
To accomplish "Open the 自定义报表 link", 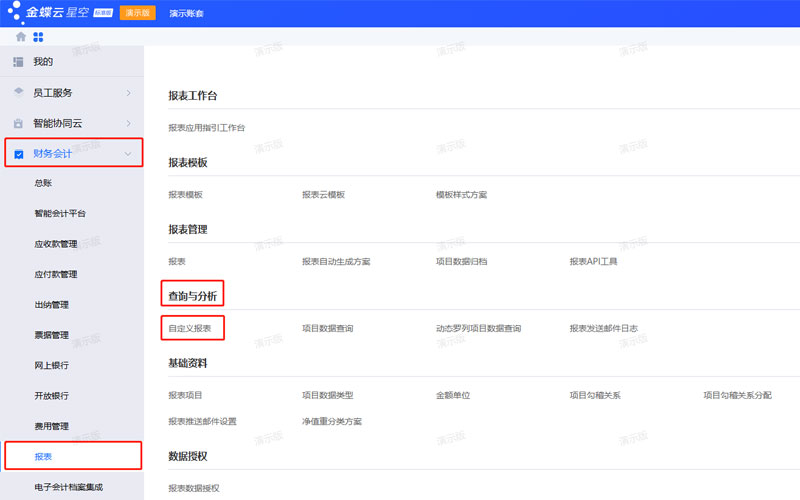I will [190, 328].
